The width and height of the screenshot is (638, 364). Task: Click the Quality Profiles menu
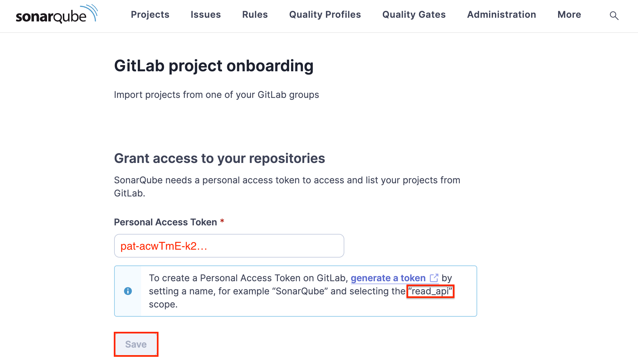(325, 14)
